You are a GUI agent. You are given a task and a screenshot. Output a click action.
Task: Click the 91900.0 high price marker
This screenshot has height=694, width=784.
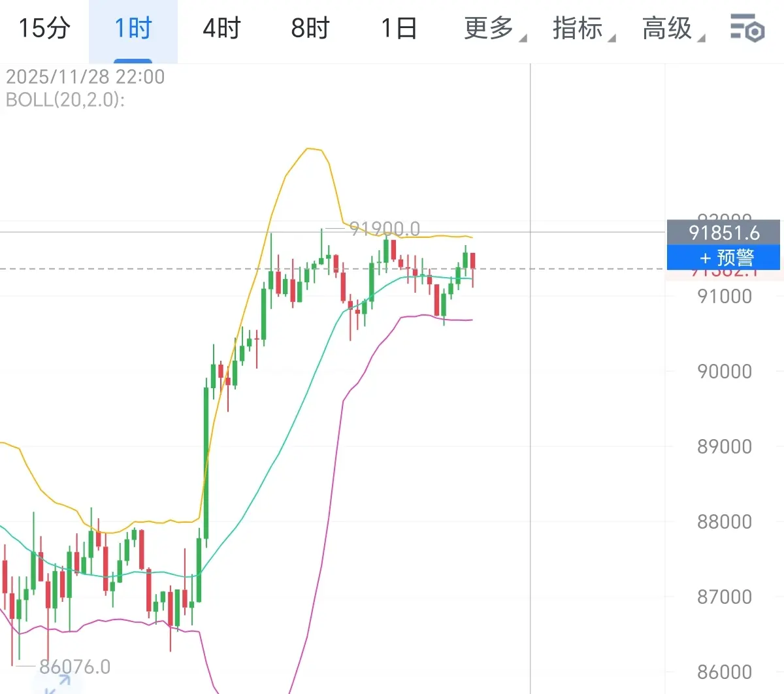pyautogui.click(x=385, y=229)
